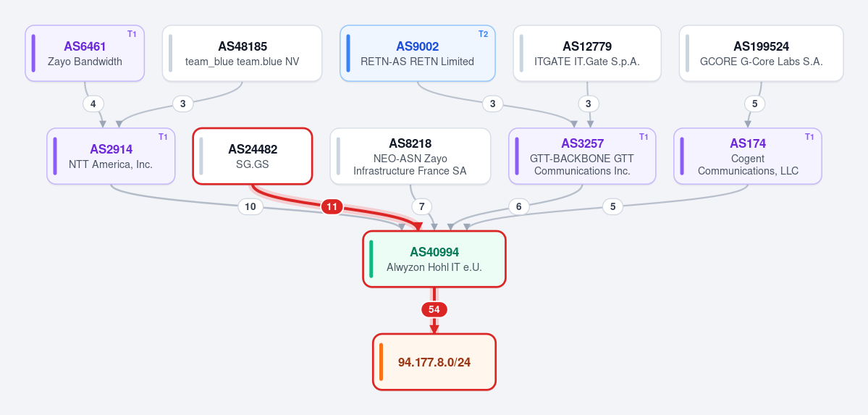Click the AS199524 GCORE G-Core Labs node
This screenshot has height=415, width=868.
tap(761, 53)
